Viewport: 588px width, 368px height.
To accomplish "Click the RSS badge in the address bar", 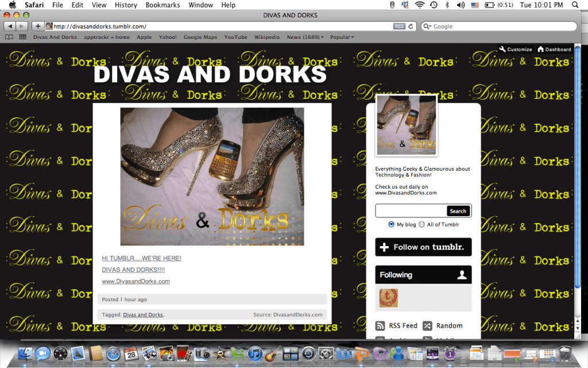I will [399, 26].
